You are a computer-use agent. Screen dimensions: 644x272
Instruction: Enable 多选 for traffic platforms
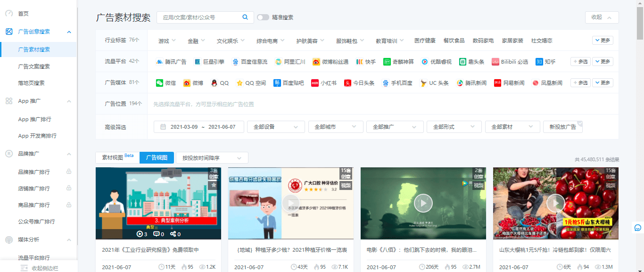point(580,62)
